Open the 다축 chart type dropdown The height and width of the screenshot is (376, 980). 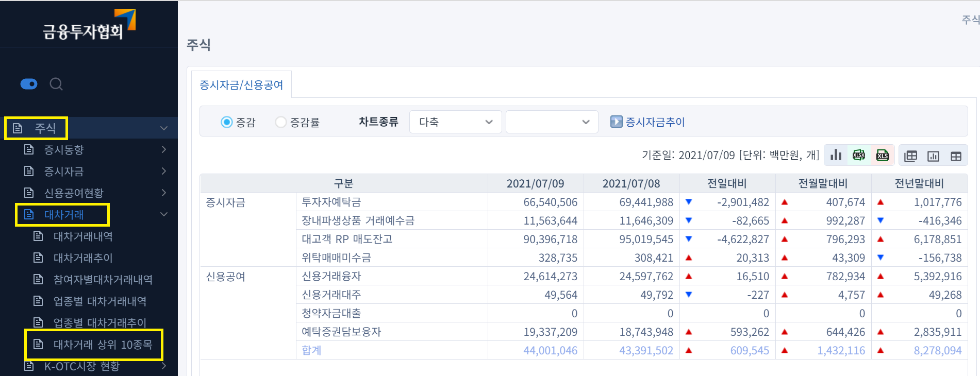455,122
